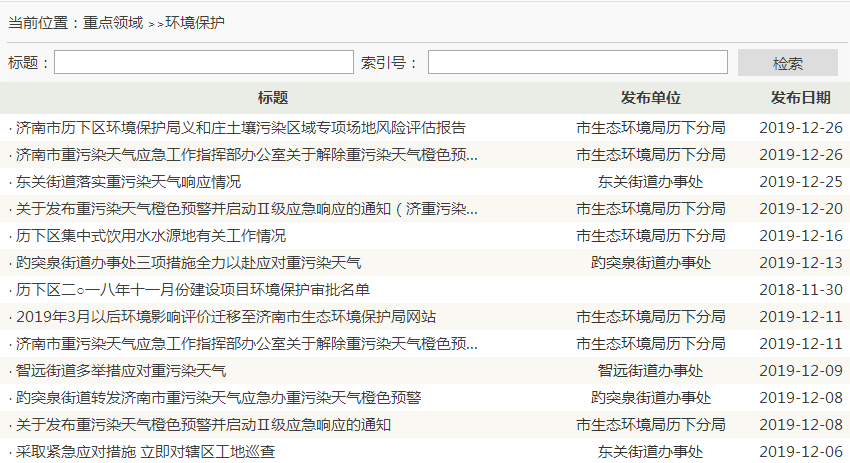Image resolution: width=850 pixels, height=463 pixels.
Task: Open the 2019-12-11 article on 解除重污染天气橙色预警
Action: click(x=247, y=344)
